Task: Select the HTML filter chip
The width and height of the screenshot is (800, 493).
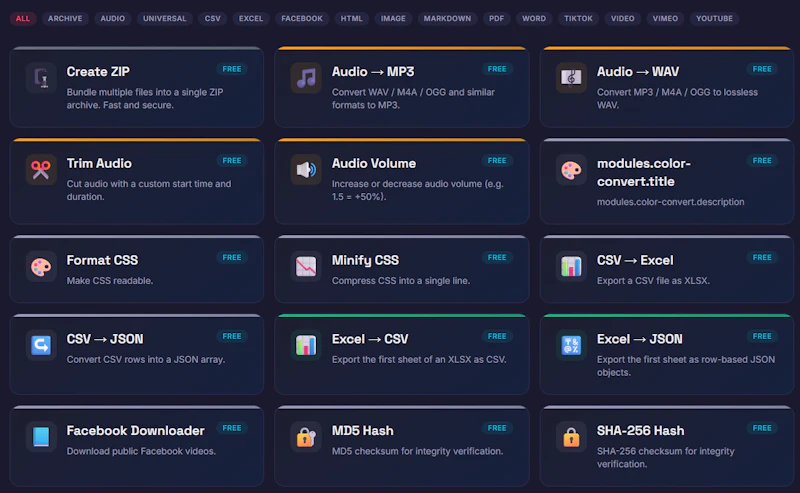Action: [x=352, y=18]
